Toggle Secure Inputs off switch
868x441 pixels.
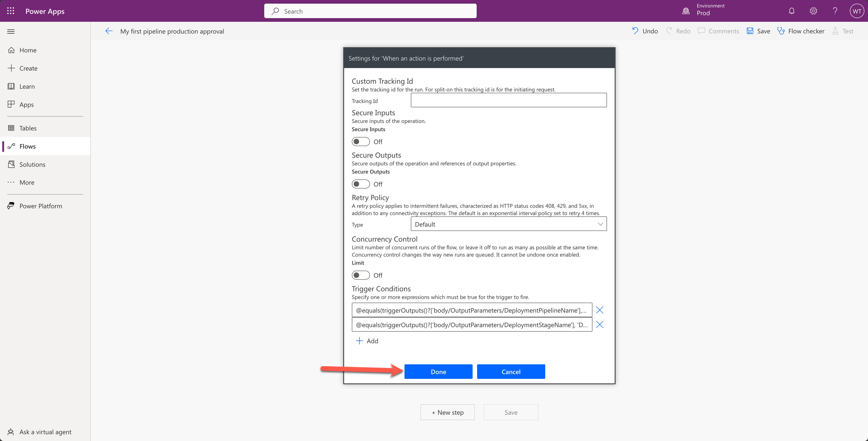(x=361, y=141)
